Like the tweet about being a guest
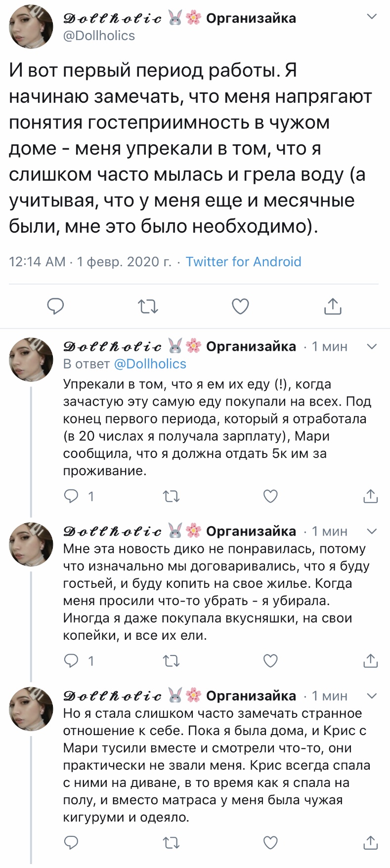 (x=270, y=661)
